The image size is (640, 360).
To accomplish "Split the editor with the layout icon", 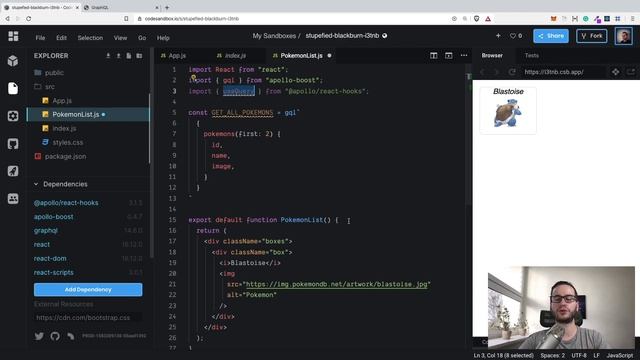I will (x=433, y=56).
